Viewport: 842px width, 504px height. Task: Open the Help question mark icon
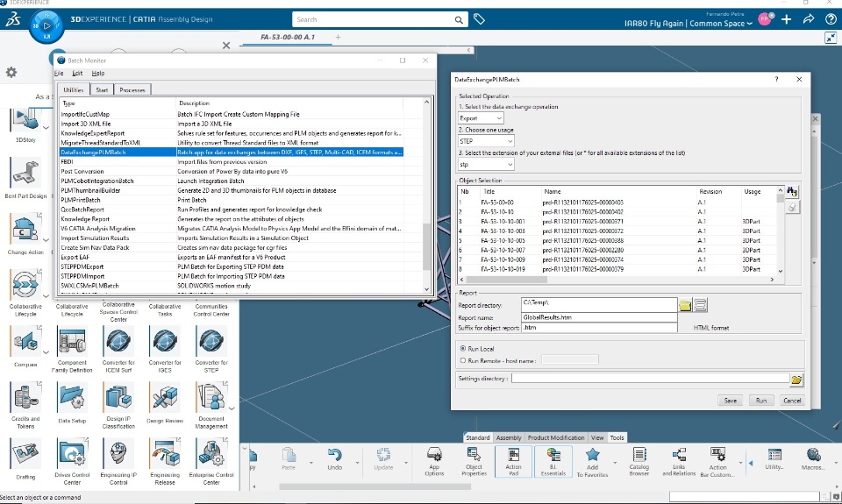[831, 19]
